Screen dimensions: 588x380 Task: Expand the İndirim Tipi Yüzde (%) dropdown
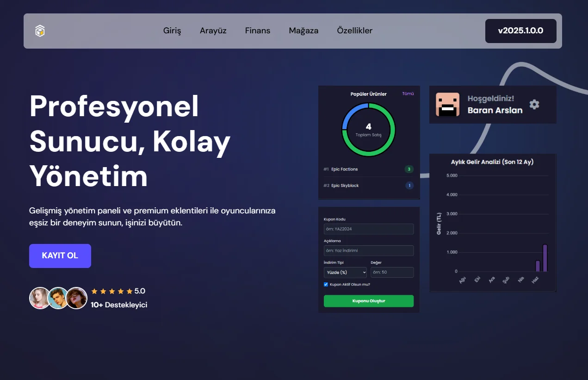tap(345, 272)
